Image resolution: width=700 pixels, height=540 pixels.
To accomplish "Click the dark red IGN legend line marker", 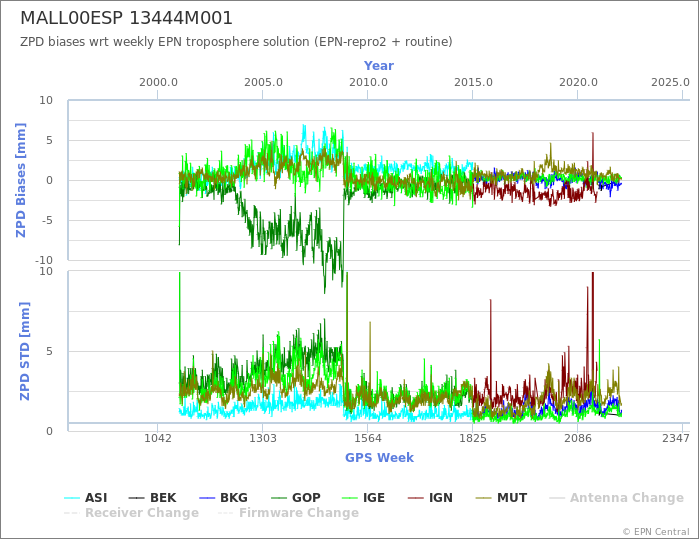I will (416, 498).
